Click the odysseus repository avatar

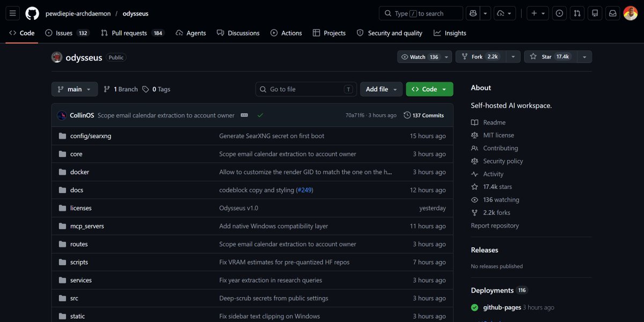[x=57, y=57]
